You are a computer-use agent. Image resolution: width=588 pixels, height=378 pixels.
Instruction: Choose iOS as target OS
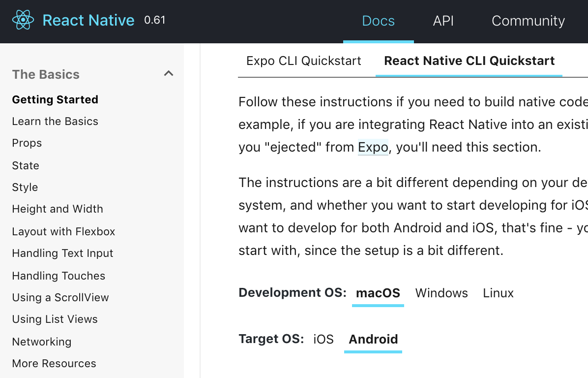pyautogui.click(x=323, y=339)
